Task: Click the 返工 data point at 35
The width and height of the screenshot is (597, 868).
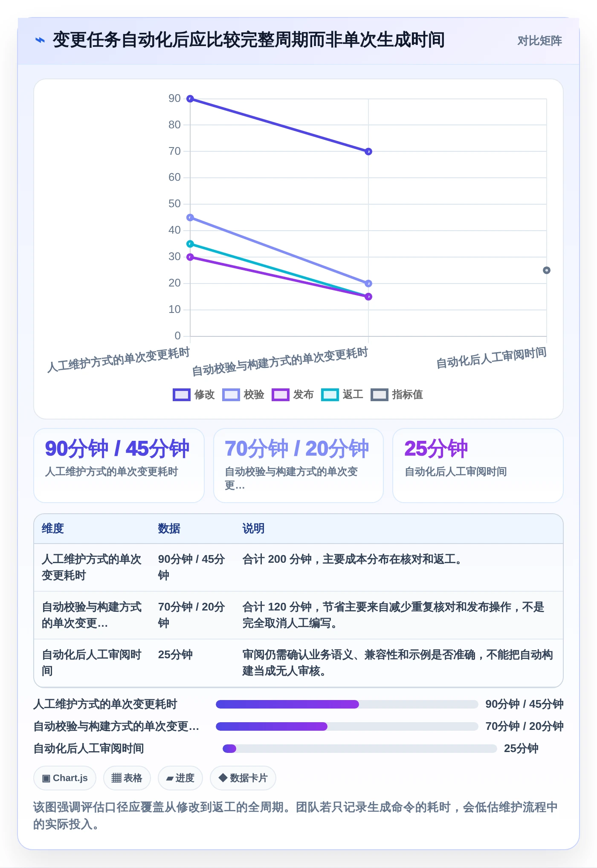Action: pyautogui.click(x=190, y=244)
